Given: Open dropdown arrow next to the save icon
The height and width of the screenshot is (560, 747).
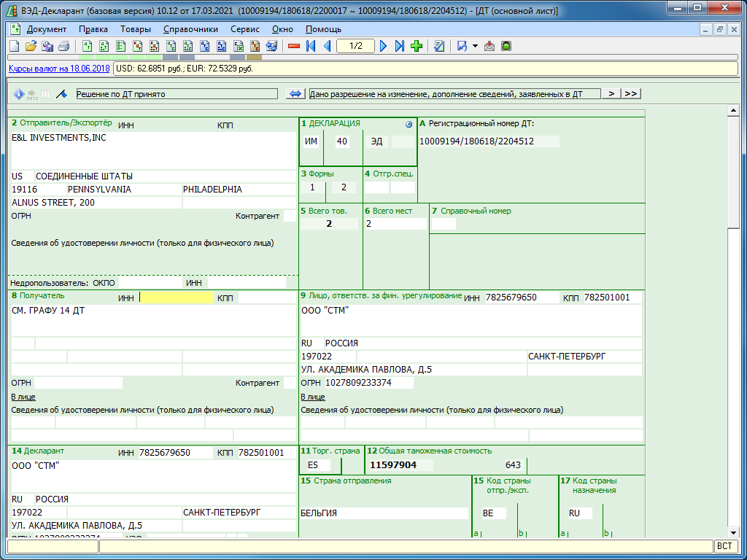Looking at the screenshot, I should click(x=475, y=46).
